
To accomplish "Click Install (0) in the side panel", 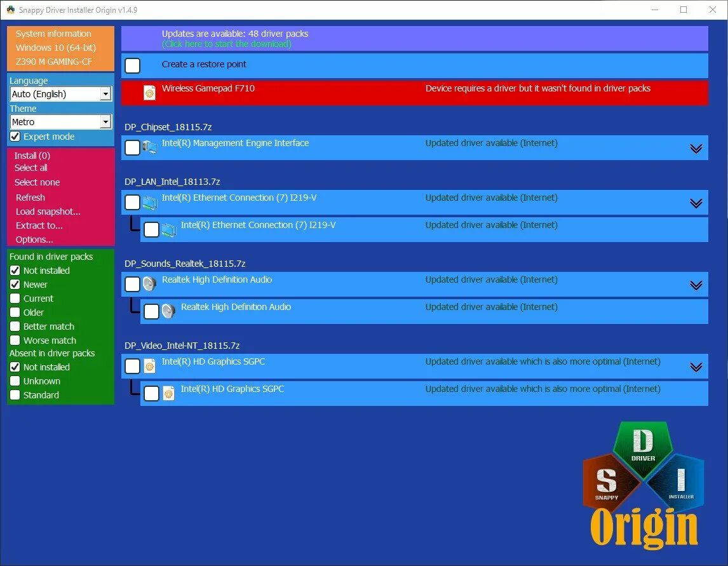I will (32, 155).
